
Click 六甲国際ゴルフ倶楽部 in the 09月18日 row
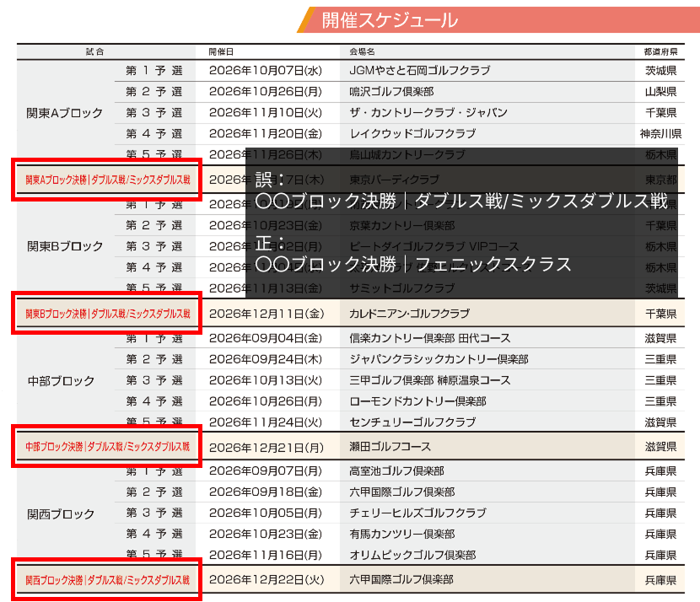pyautogui.click(x=401, y=492)
